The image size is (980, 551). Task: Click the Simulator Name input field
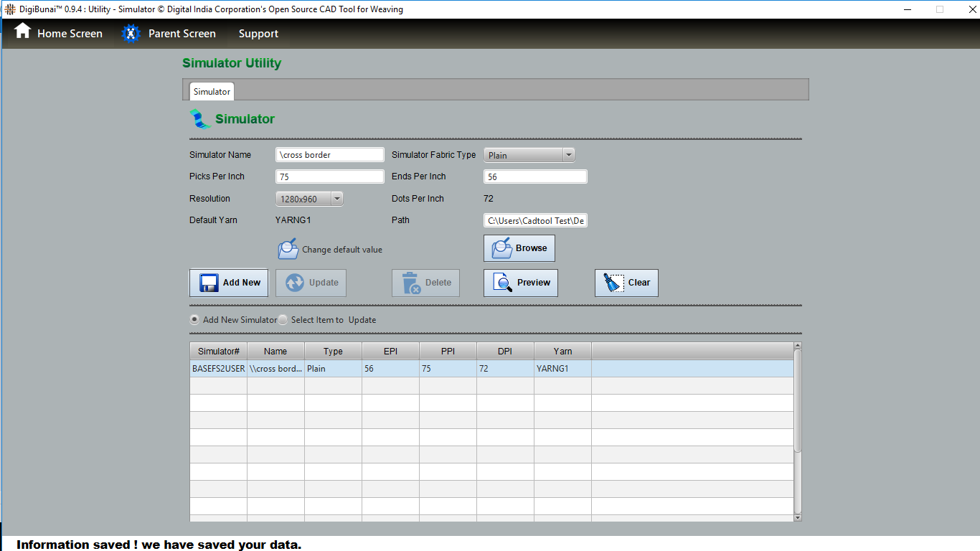(x=330, y=155)
